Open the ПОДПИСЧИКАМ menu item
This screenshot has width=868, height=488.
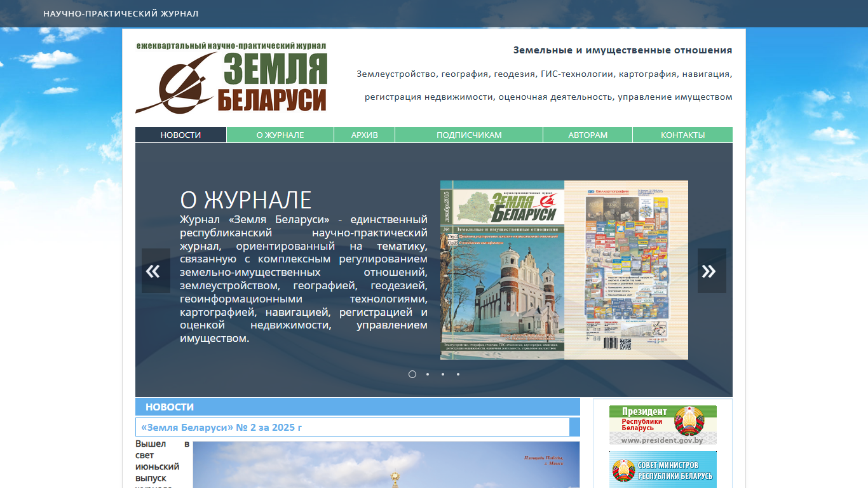click(469, 135)
